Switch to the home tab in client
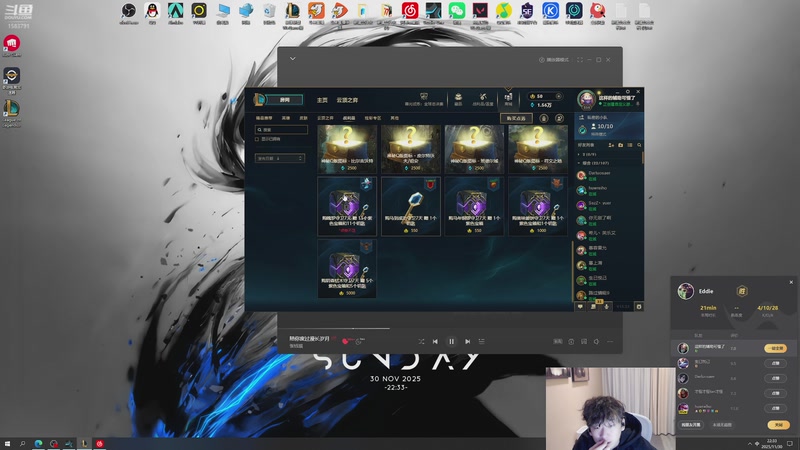The image size is (800, 450). point(322,100)
